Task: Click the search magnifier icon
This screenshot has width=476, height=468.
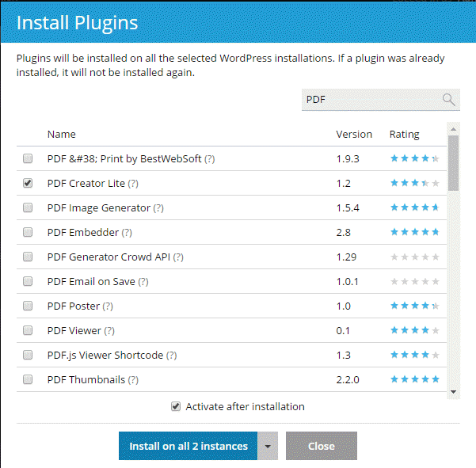Action: click(448, 99)
